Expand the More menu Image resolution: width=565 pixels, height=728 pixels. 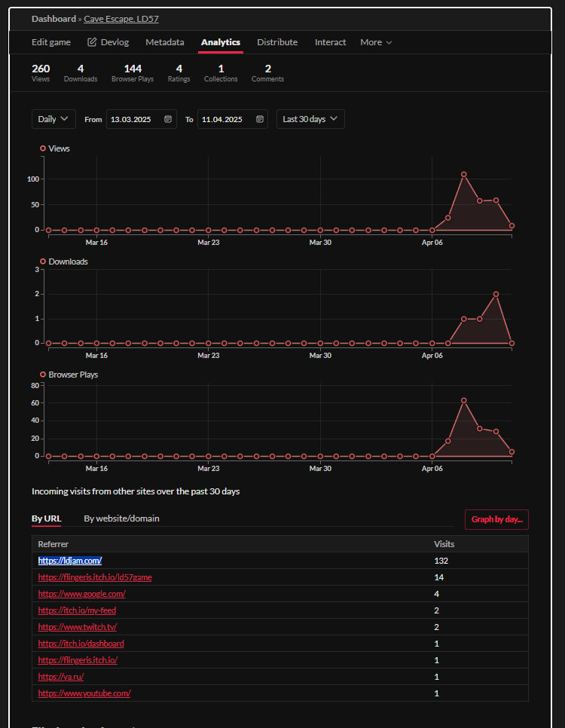[376, 42]
